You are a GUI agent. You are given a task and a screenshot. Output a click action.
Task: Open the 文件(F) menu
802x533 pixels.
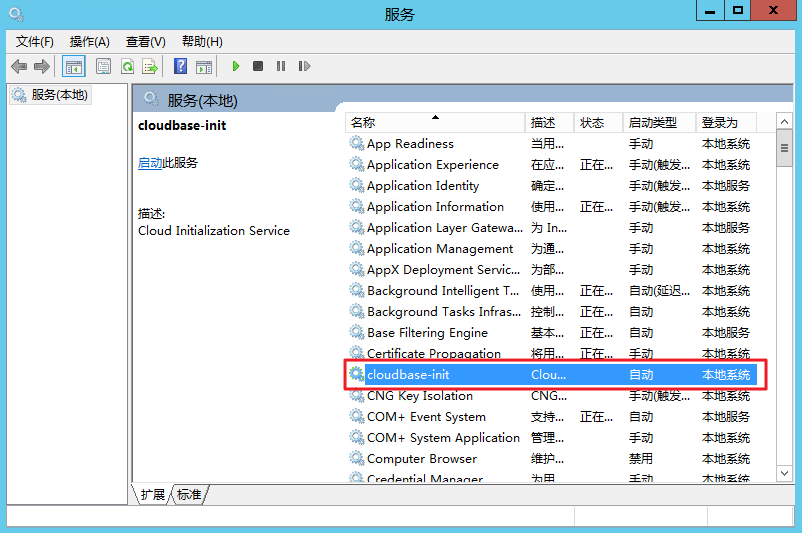[x=35, y=41]
